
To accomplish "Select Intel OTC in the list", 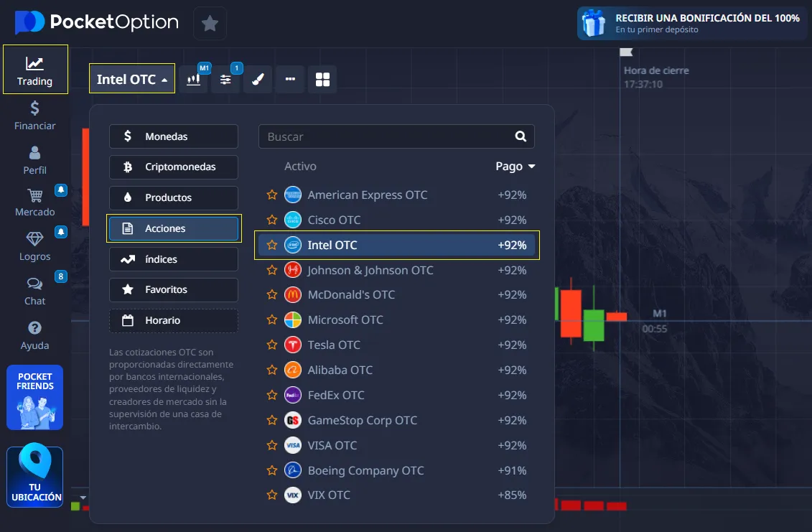I will pyautogui.click(x=397, y=245).
